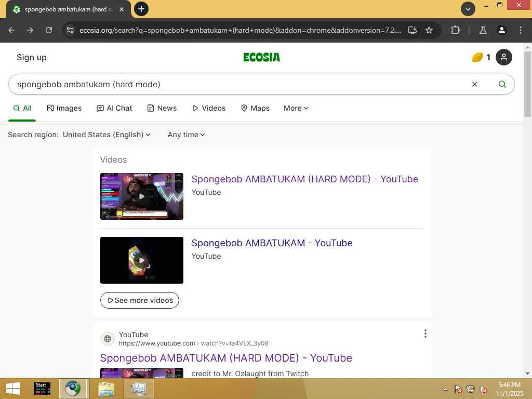This screenshot has height=399, width=532.
Task: Open site information icon in address bar
Action: pos(70,30)
